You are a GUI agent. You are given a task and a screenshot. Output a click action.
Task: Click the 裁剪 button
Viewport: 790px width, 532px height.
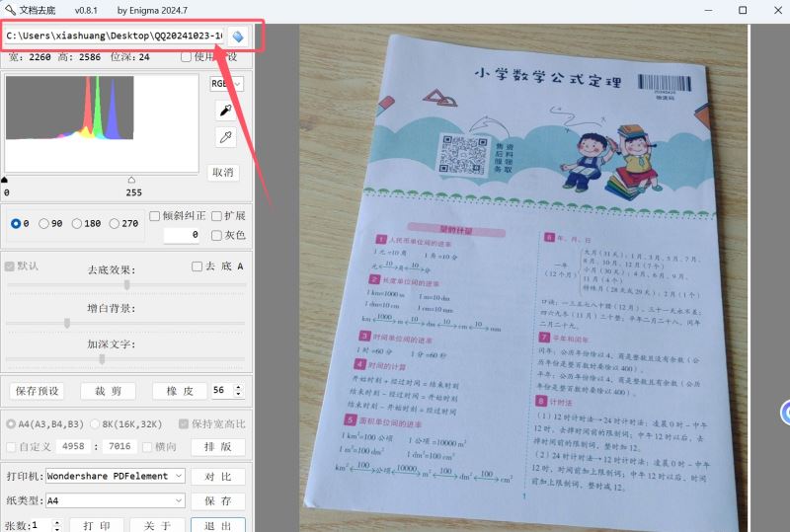pos(109,391)
